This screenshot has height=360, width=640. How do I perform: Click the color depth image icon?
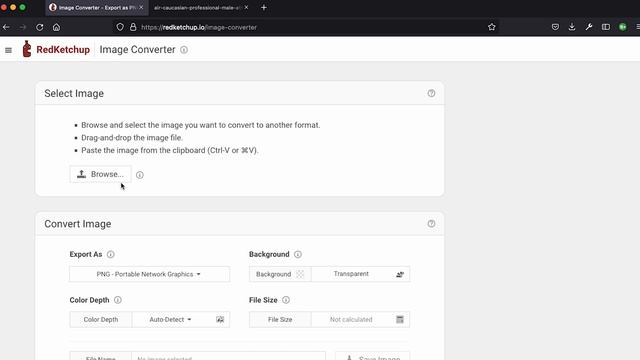(220, 320)
